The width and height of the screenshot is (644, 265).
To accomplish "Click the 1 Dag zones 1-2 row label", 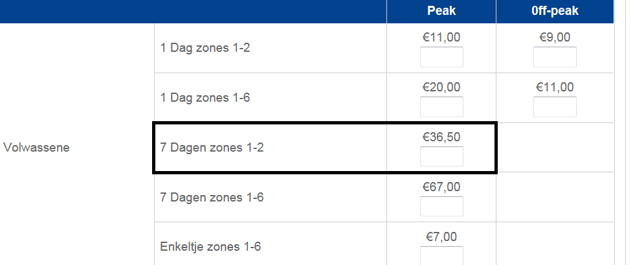I will 205,48.
